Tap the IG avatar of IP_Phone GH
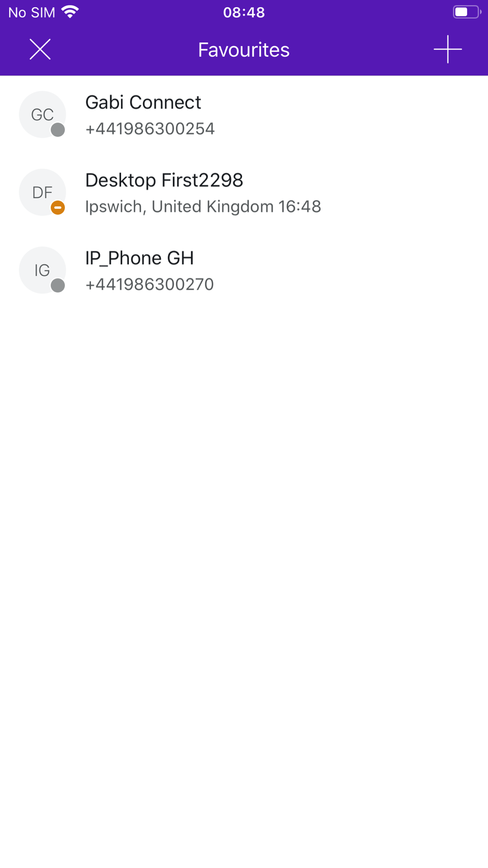 click(42, 270)
